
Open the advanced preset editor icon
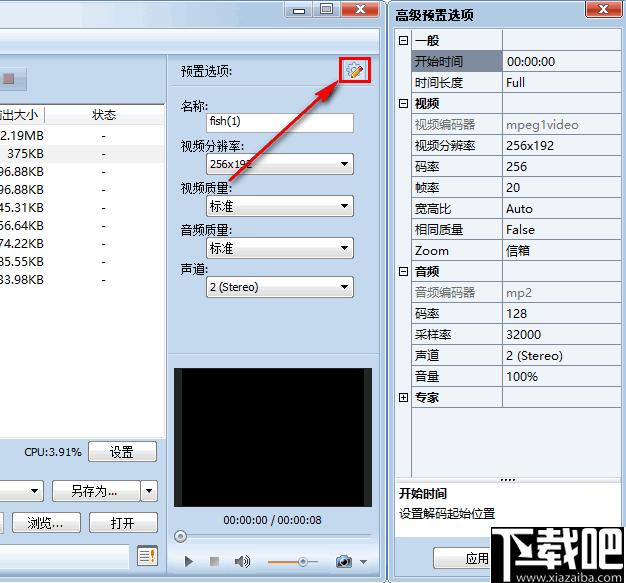(x=355, y=70)
